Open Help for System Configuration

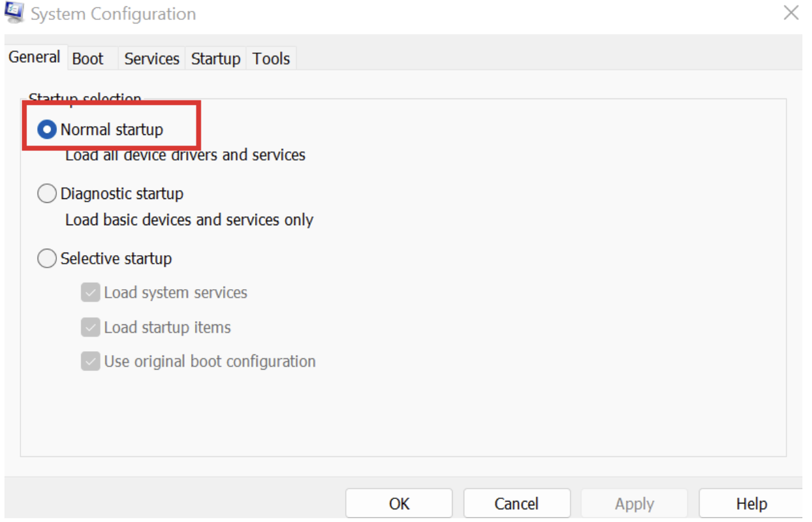pos(752,503)
